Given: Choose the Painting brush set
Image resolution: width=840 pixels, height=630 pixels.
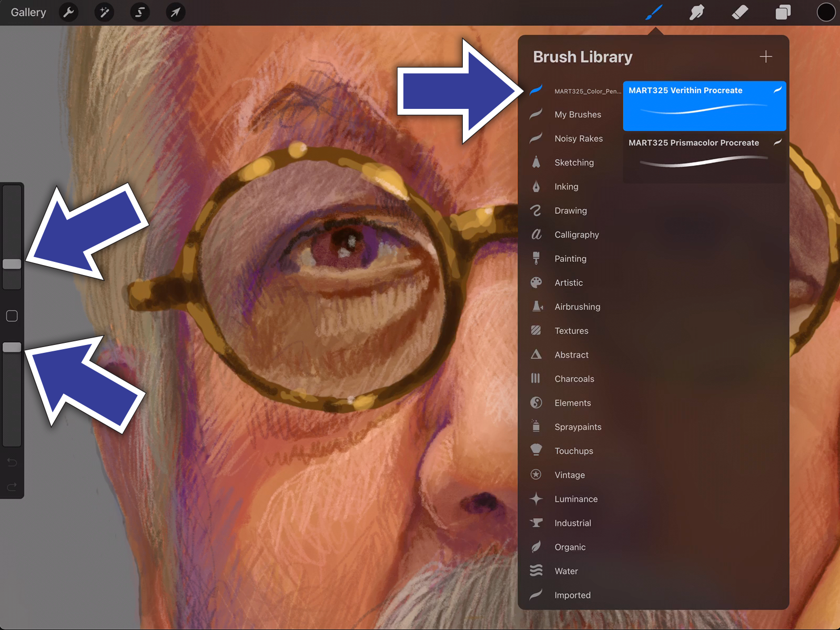Looking at the screenshot, I should [575, 259].
